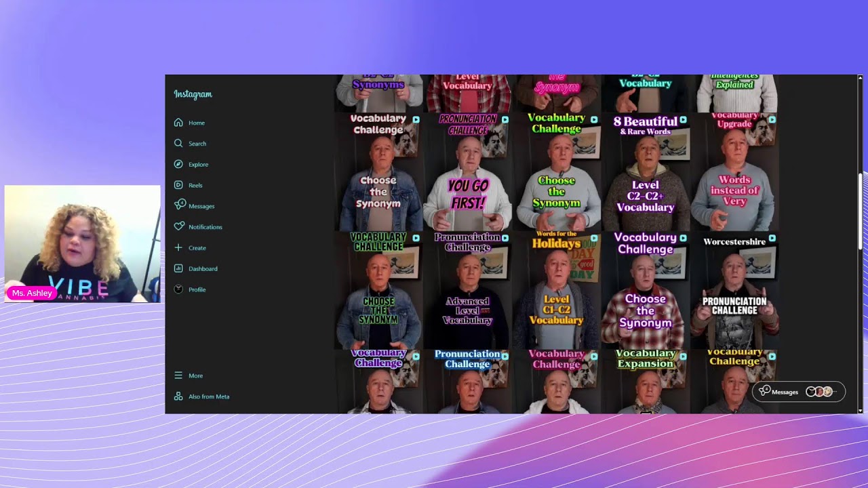Open the 'YOU GO FIRST!' pronunciation reel
The width and height of the screenshot is (868, 488).
pyautogui.click(x=467, y=172)
